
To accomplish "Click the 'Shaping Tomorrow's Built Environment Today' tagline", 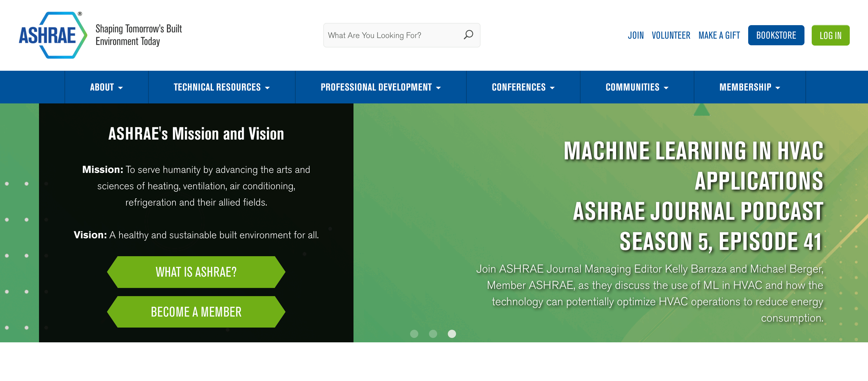I will [138, 35].
